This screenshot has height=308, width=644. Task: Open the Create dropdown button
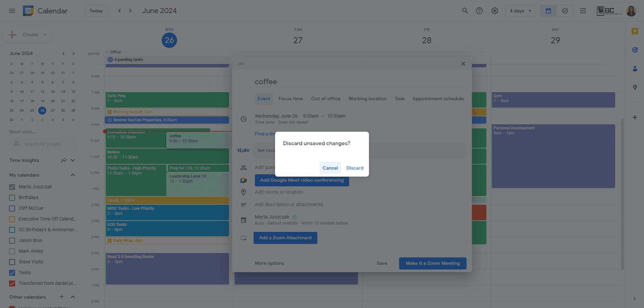click(x=28, y=35)
